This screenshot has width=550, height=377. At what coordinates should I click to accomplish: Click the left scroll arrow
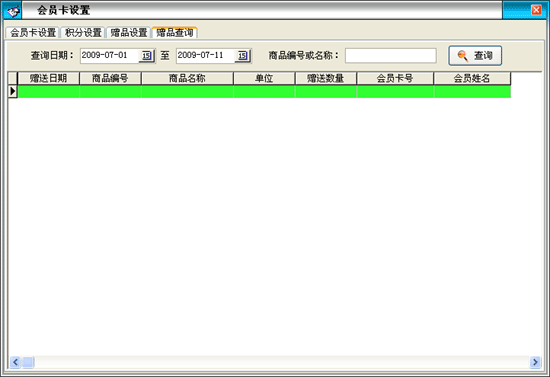15,362
